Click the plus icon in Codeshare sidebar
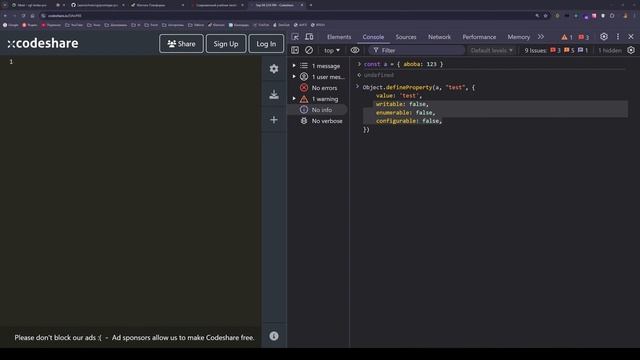640x360 pixels. click(274, 120)
